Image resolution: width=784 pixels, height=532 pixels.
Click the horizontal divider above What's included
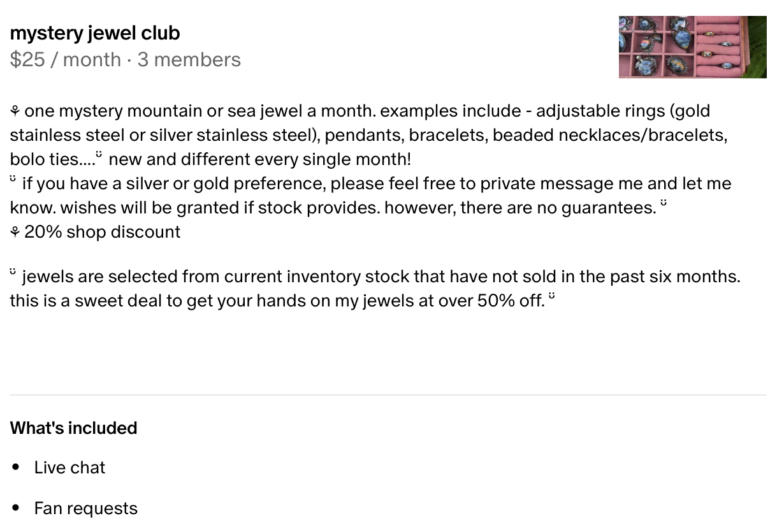pos(388,395)
